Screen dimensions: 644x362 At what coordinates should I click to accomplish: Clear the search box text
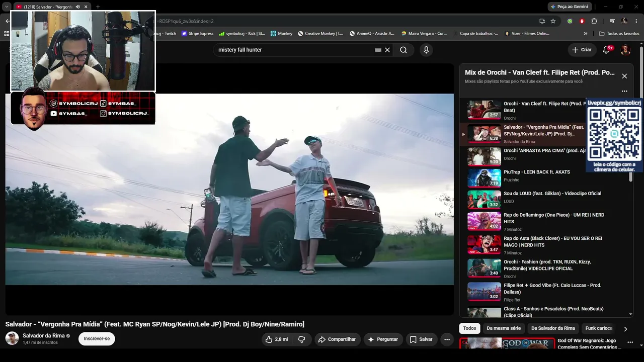coord(387,50)
